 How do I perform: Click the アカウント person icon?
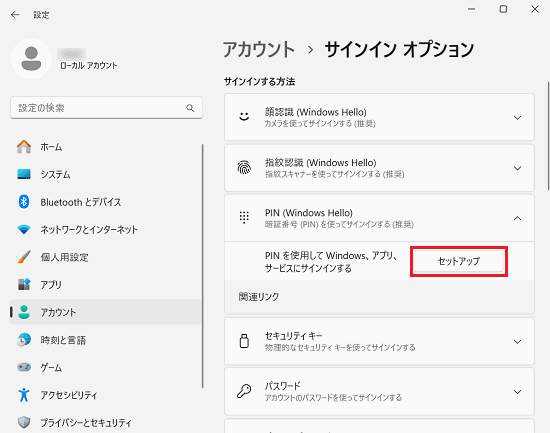coord(24,312)
